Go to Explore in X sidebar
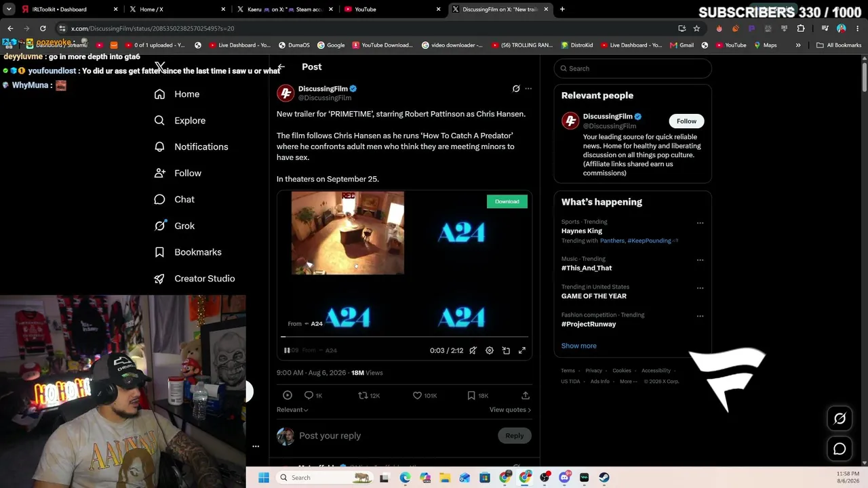868x488 pixels. click(180, 121)
